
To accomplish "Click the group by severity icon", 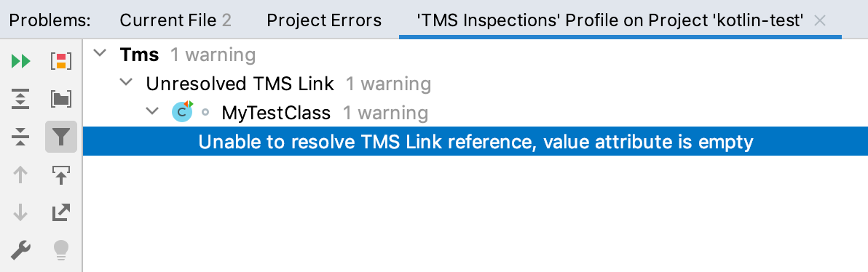I will [61, 61].
